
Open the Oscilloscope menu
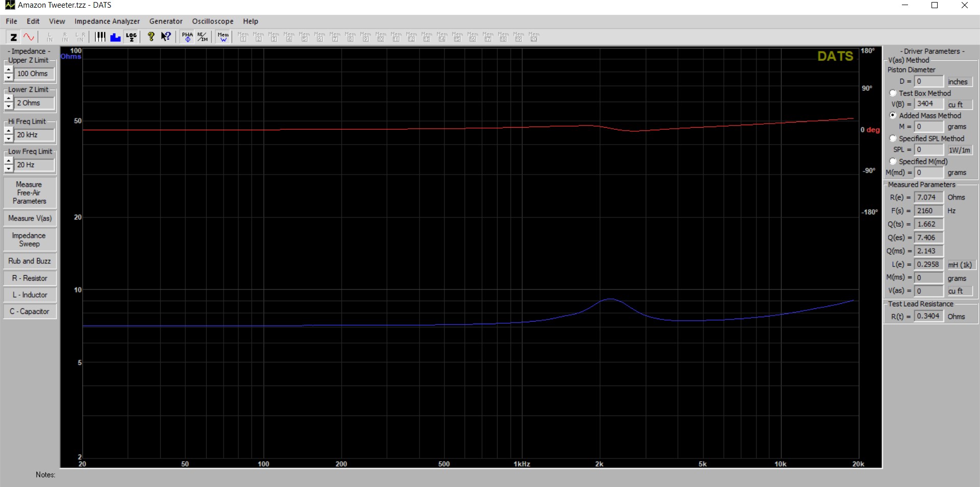click(213, 21)
